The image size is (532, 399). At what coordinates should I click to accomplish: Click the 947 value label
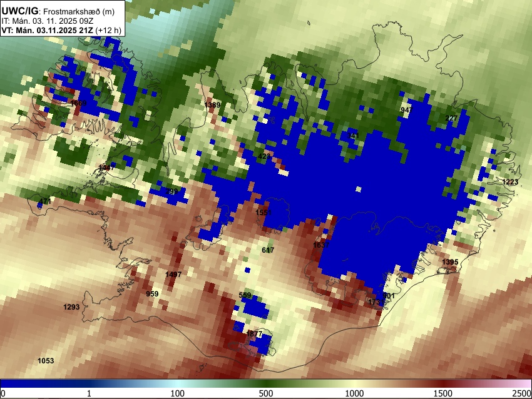[406, 110]
